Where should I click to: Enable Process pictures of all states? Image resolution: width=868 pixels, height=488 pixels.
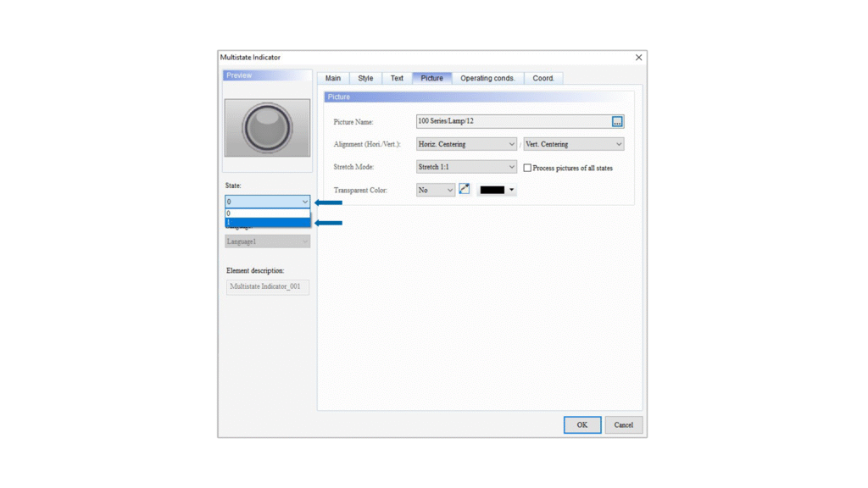pyautogui.click(x=527, y=168)
